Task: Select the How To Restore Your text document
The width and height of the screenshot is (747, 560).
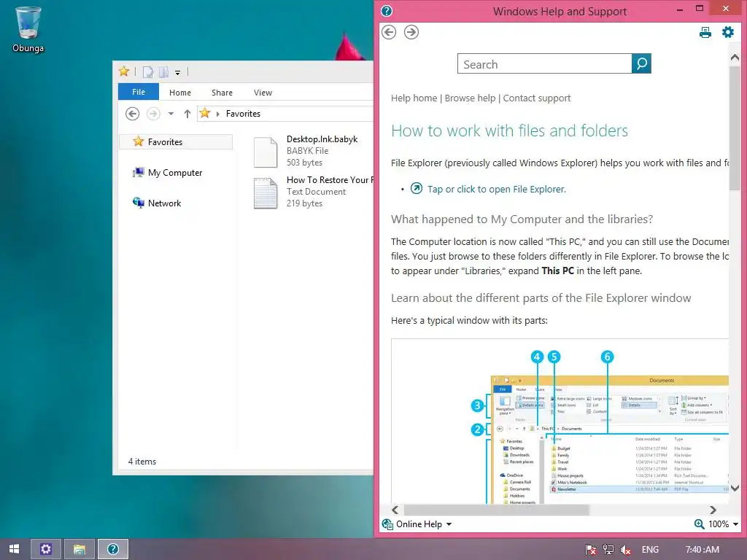Action: tap(313, 192)
